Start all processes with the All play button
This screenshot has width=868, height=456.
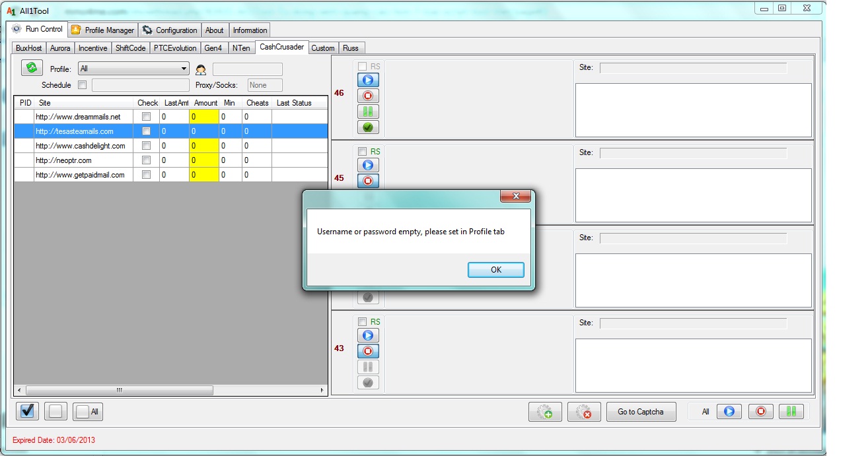[x=729, y=412]
